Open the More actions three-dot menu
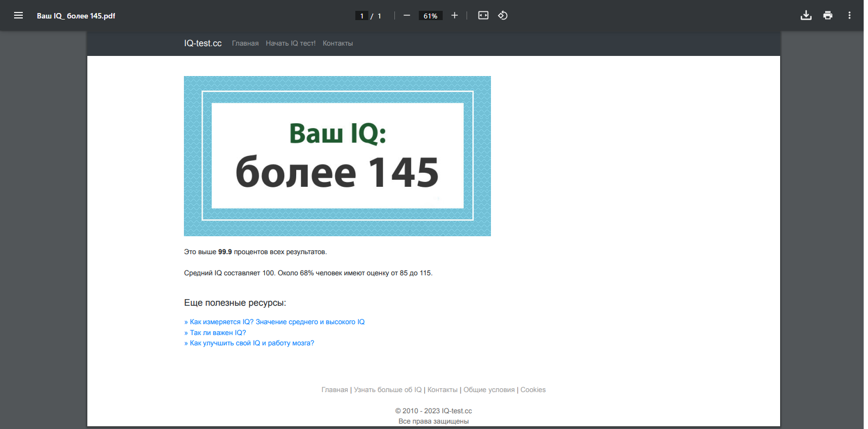Viewport: 868px width, 429px height. pyautogui.click(x=850, y=15)
